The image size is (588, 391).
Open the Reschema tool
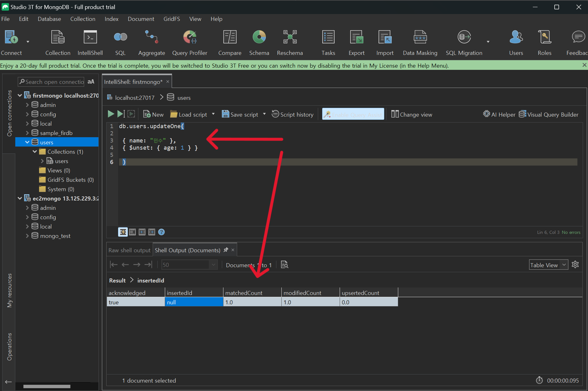point(290,43)
